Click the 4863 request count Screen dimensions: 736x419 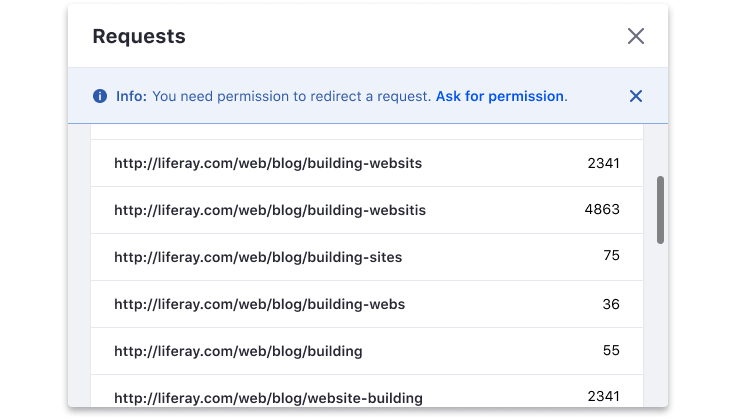(x=602, y=209)
